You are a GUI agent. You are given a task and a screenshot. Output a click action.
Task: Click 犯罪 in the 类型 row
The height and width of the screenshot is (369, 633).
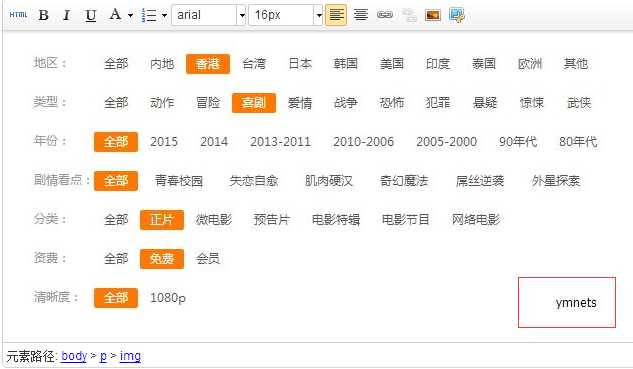tap(438, 103)
